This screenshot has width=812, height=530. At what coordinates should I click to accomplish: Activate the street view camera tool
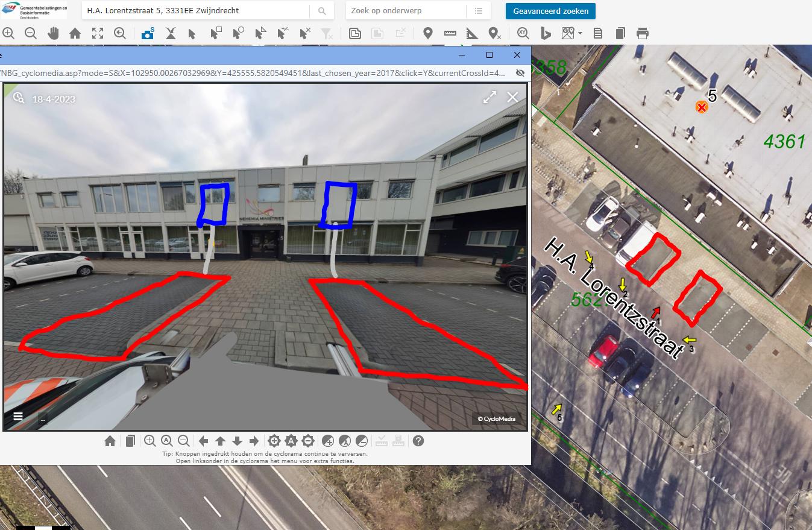(x=148, y=34)
